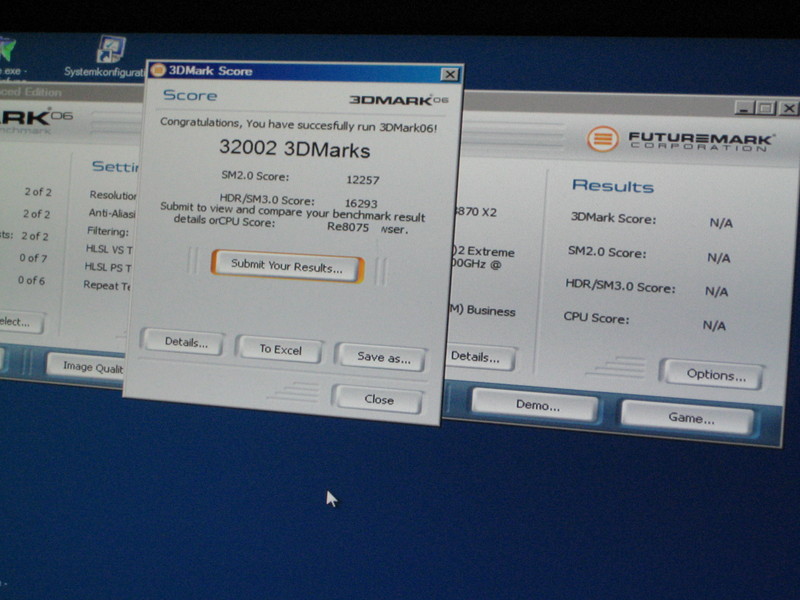Maximize the main 3DMark06 window
Viewport: 800px width, 600px height.
pos(767,108)
